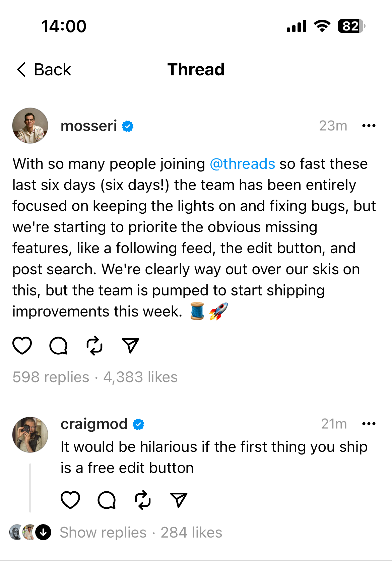
Task: Expand replies using the down arrow icon
Action: (x=44, y=532)
